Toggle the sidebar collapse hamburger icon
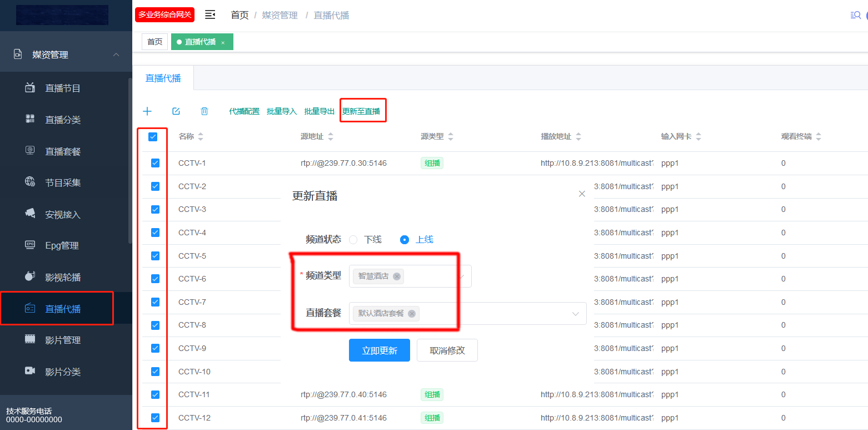 210,15
